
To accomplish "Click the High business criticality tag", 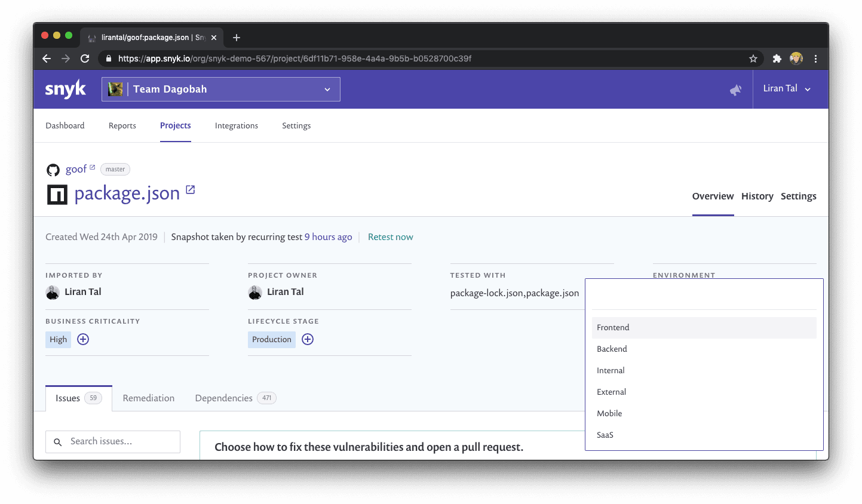I will [x=59, y=339].
